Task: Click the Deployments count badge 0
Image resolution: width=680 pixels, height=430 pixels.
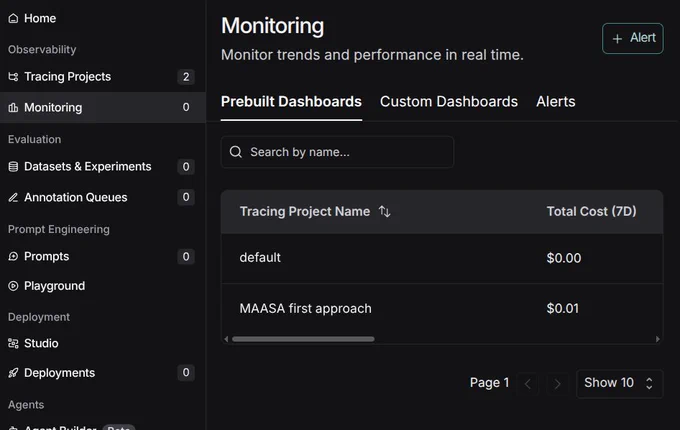Action: 186,372
